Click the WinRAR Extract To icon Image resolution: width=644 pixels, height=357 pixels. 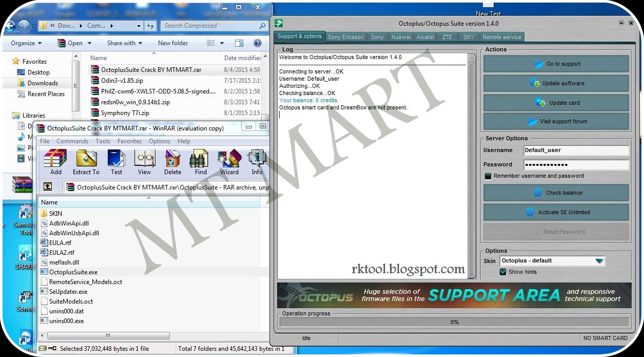[86, 159]
